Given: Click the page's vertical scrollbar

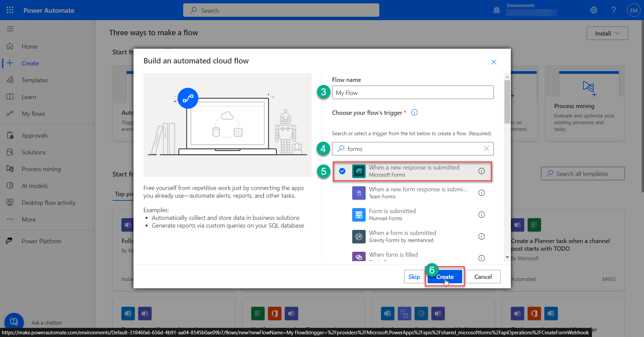Looking at the screenshot, I should click(642, 106).
